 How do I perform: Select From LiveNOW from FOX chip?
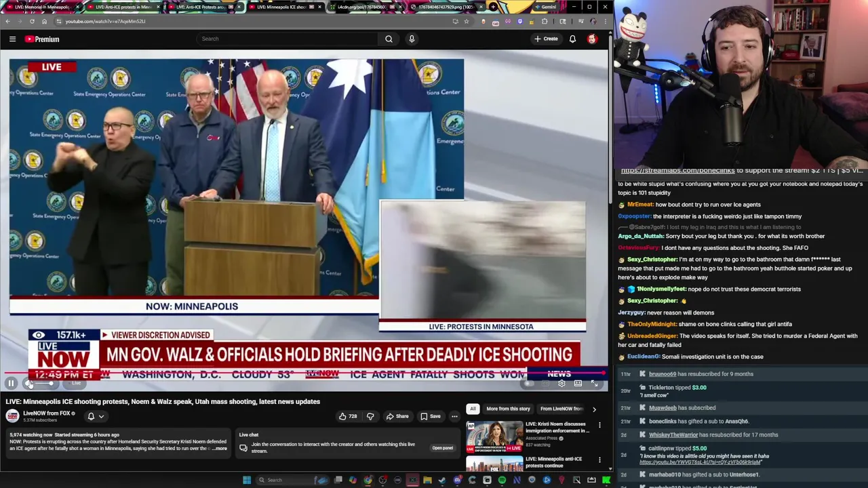(x=561, y=409)
